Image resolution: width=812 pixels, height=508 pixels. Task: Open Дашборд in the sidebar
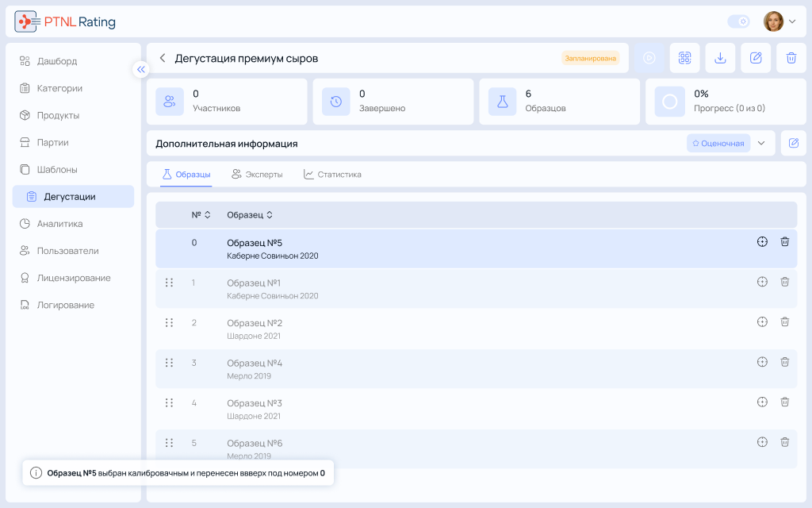coord(73,61)
